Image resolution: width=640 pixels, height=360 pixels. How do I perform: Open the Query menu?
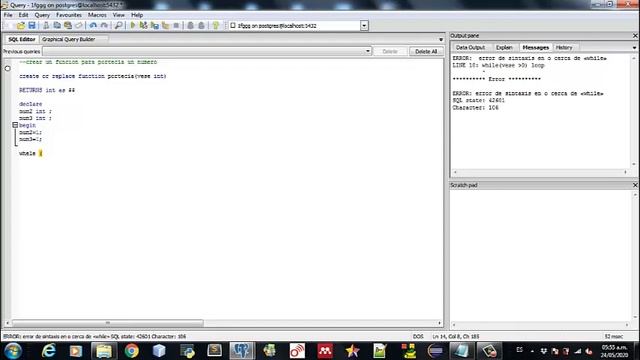42,15
